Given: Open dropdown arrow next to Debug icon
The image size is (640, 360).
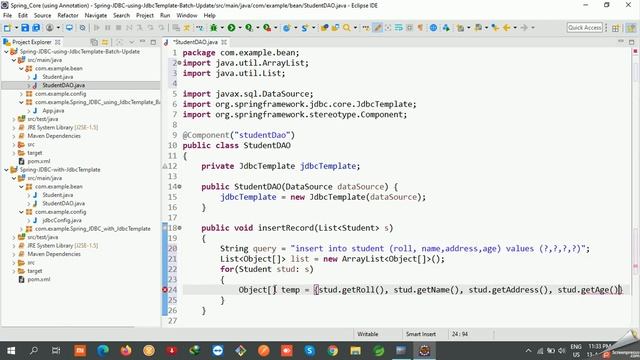Looking at the screenshot, I should [222, 28].
